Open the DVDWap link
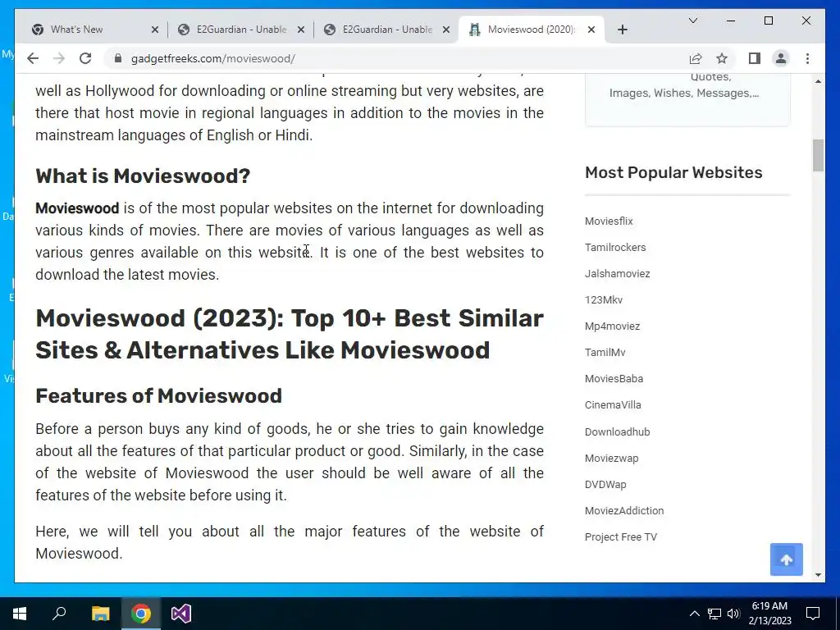 605,484
